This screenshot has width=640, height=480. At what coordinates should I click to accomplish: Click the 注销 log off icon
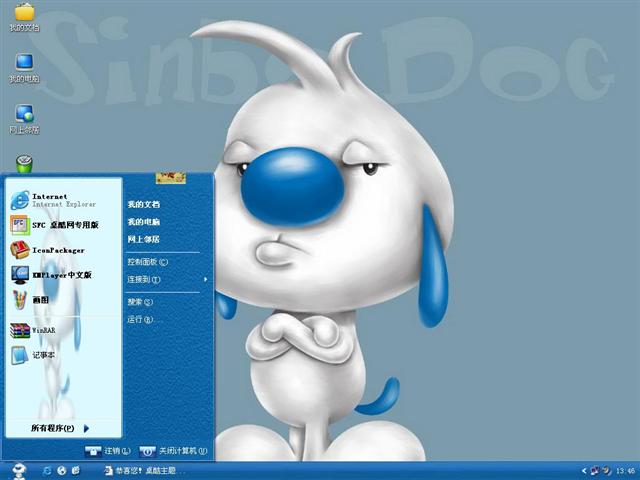coord(93,451)
